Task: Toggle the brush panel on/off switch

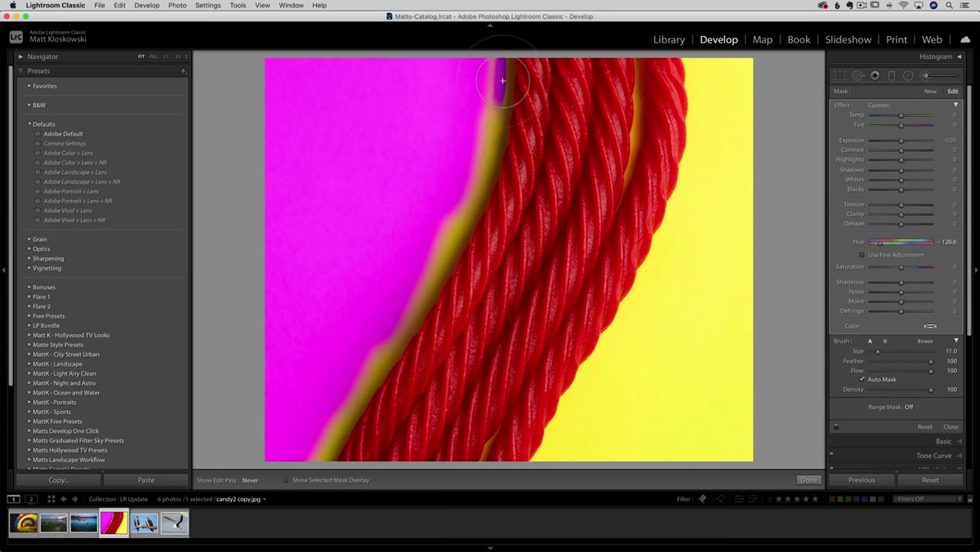Action: 835,426
